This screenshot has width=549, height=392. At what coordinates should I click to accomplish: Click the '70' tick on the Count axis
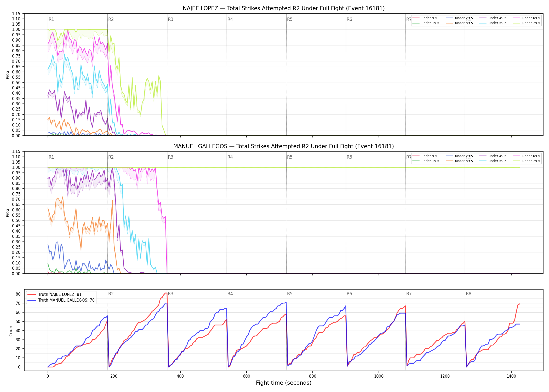pos(18,303)
